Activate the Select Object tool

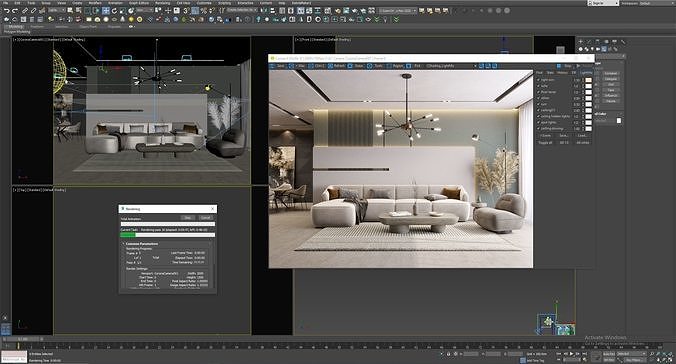click(x=70, y=10)
